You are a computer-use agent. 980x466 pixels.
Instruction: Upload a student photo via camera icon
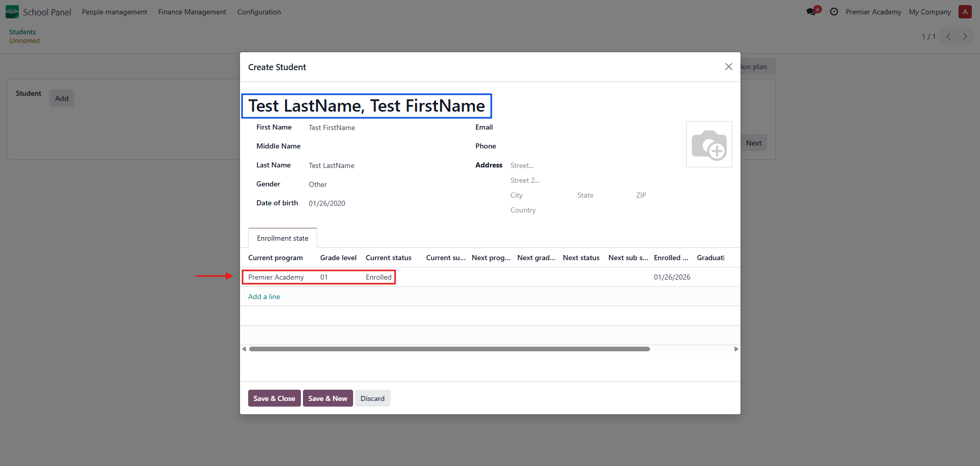(709, 144)
